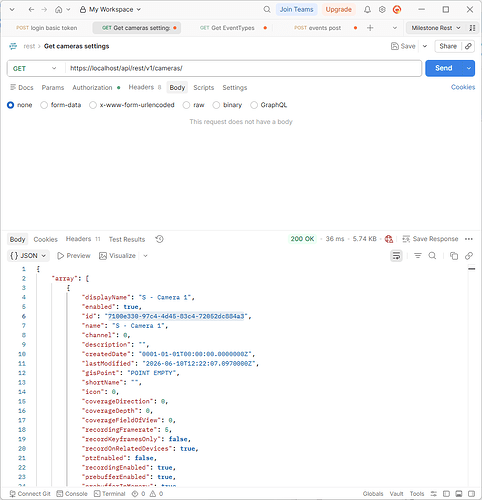Viewport: 482px width, 500px height.
Task: Open the response history clock icon
Action: pos(160,239)
